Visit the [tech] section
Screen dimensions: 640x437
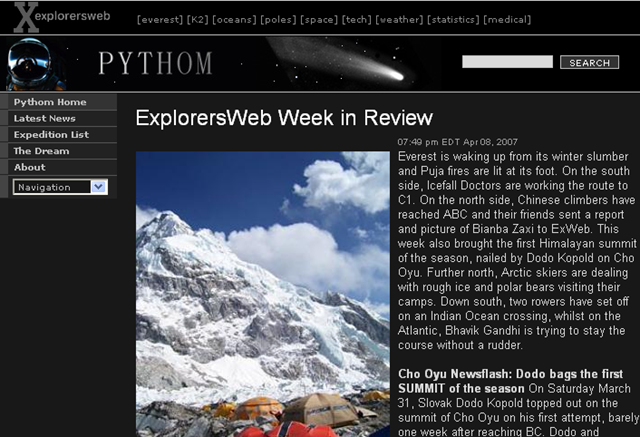(x=357, y=20)
